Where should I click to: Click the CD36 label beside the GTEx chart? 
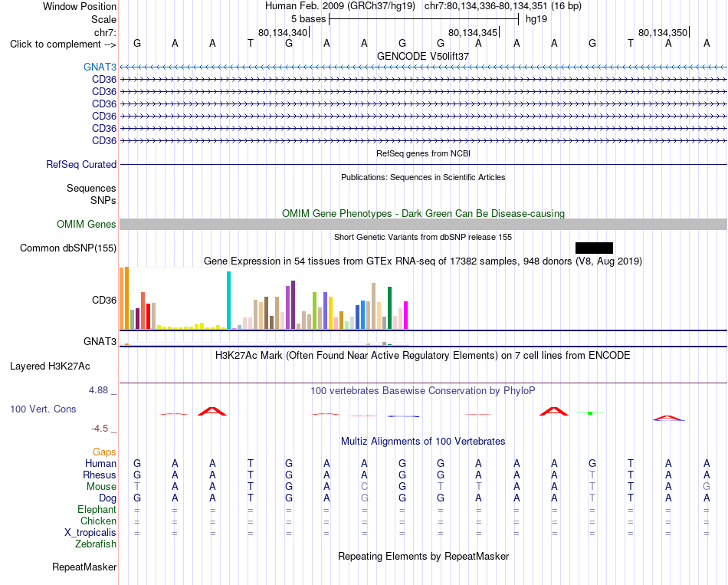click(104, 300)
